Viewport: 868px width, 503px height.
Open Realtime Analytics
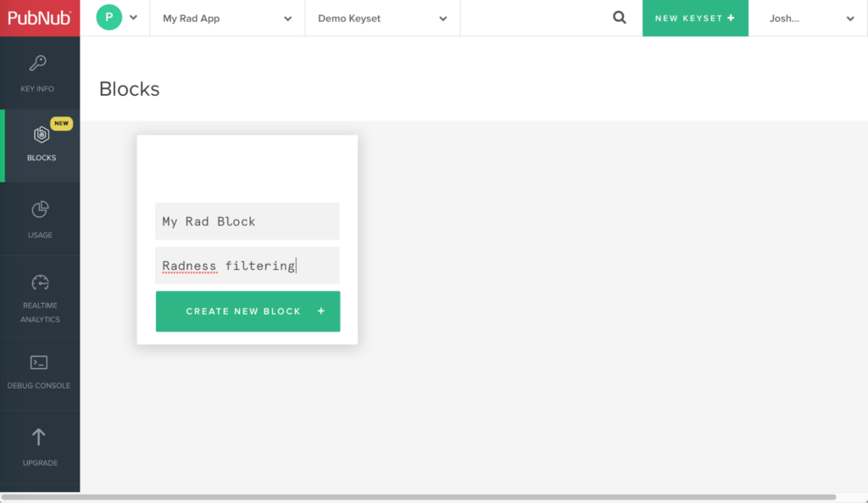pyautogui.click(x=40, y=295)
